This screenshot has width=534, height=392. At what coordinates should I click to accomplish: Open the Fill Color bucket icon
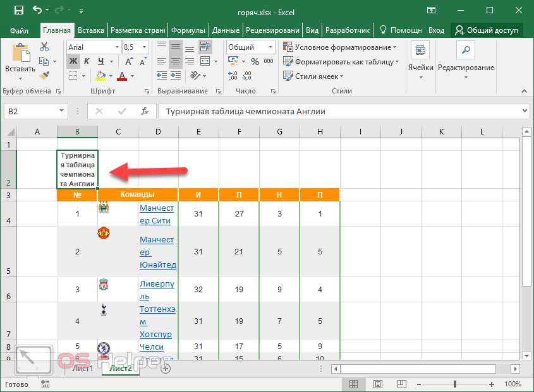(100, 75)
